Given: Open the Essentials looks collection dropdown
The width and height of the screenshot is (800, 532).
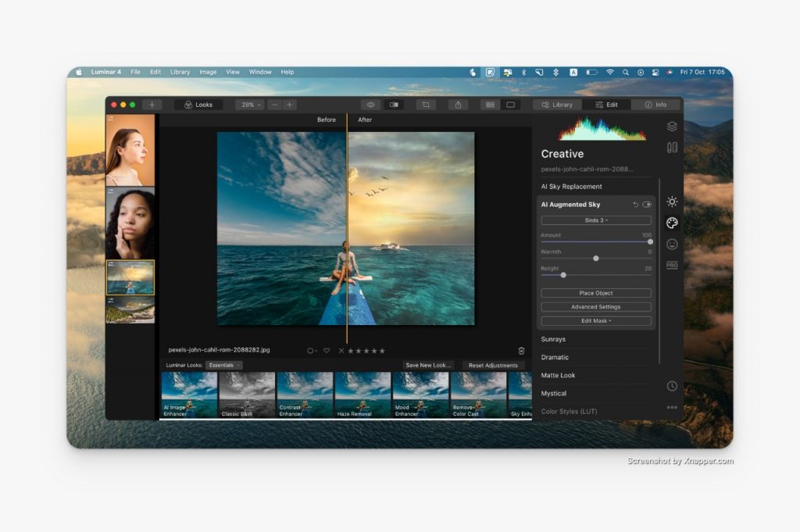Looking at the screenshot, I should pos(224,365).
